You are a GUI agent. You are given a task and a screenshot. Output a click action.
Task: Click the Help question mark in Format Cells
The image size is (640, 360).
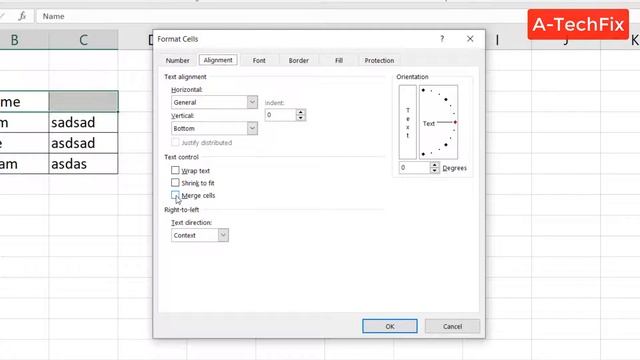click(442, 39)
